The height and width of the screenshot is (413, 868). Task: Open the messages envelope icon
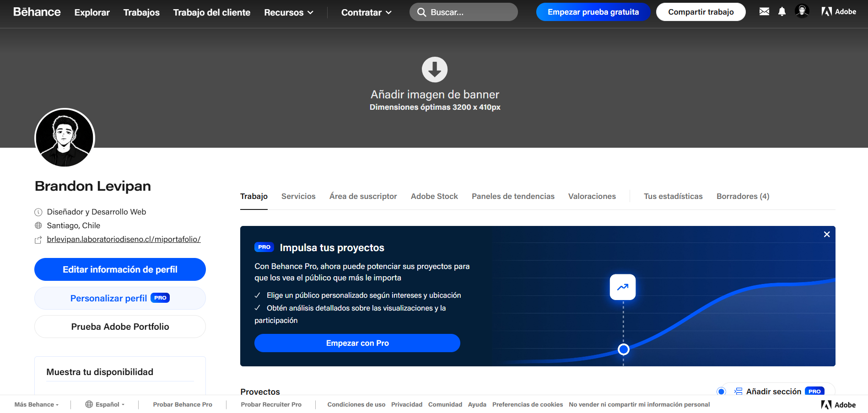click(x=764, y=11)
